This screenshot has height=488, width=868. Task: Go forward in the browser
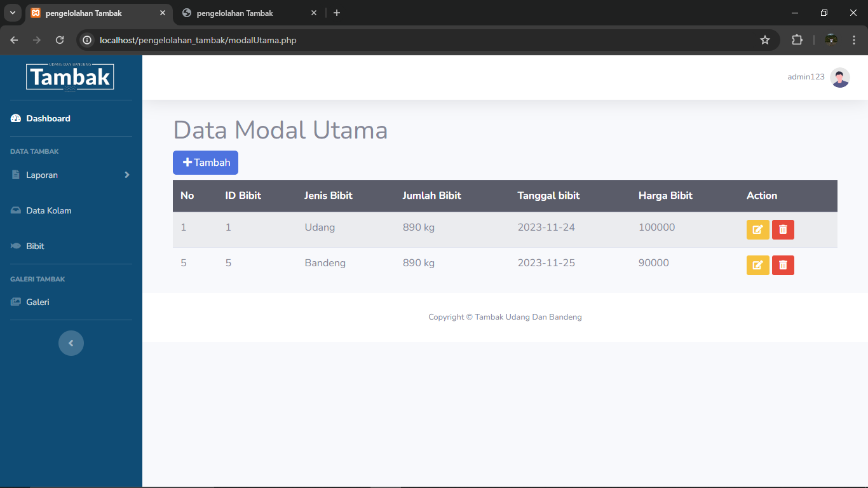coord(37,40)
